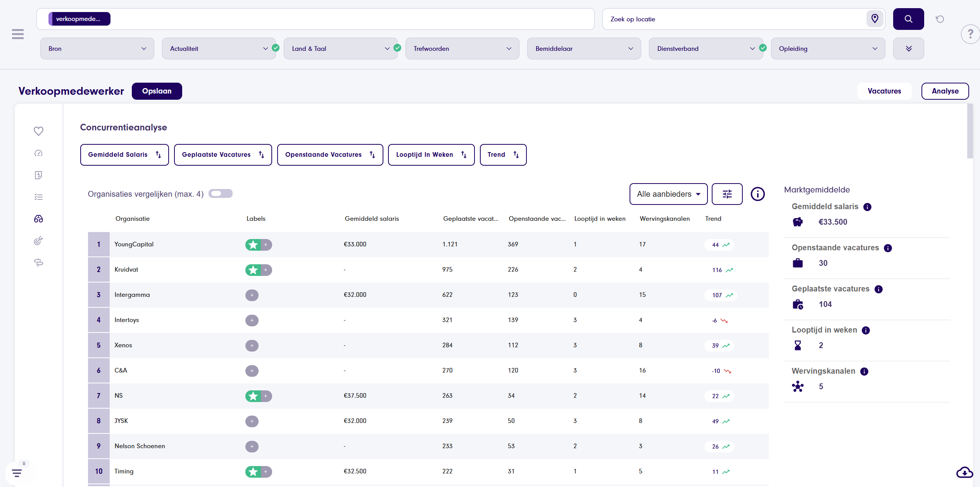Click the Opslaan button
The height and width of the screenshot is (487, 980).
157,91
